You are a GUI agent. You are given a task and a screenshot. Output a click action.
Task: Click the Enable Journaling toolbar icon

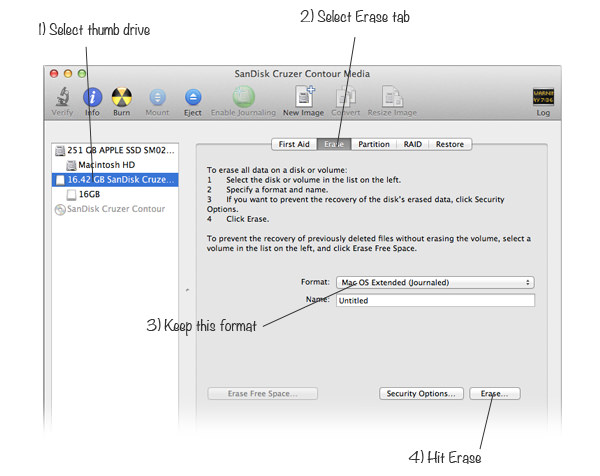click(243, 96)
